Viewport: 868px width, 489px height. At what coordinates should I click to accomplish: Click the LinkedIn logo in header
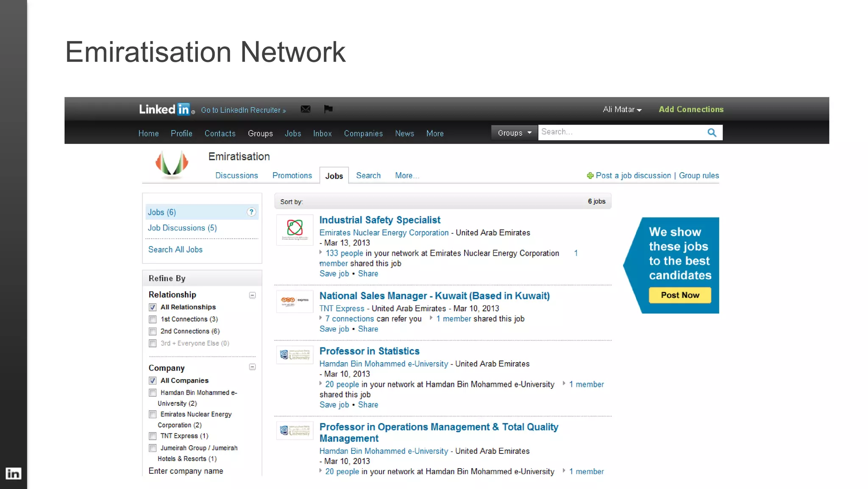pos(167,109)
